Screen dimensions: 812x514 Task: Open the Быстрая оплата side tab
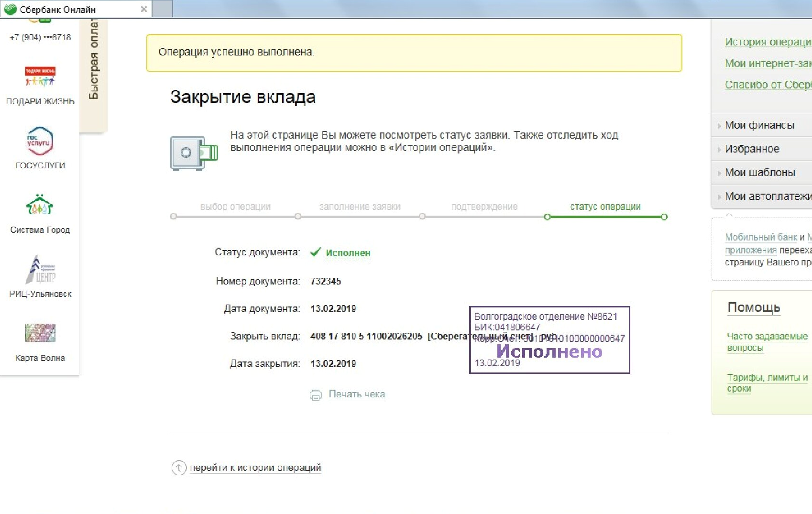[x=94, y=75]
